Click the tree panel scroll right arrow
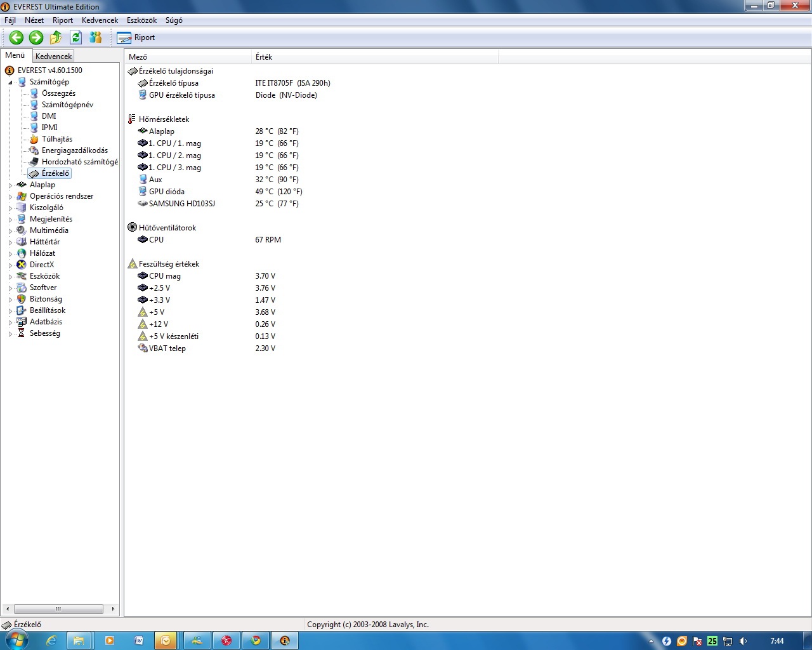This screenshot has width=812, height=650. pyautogui.click(x=113, y=609)
